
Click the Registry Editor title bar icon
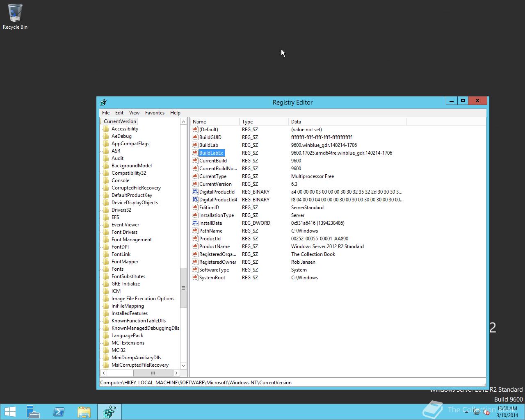tap(103, 102)
